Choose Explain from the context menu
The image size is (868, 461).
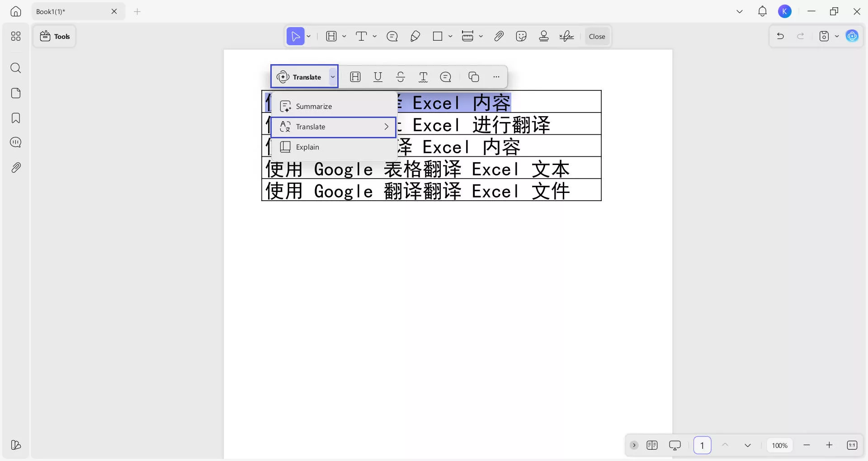pos(307,147)
